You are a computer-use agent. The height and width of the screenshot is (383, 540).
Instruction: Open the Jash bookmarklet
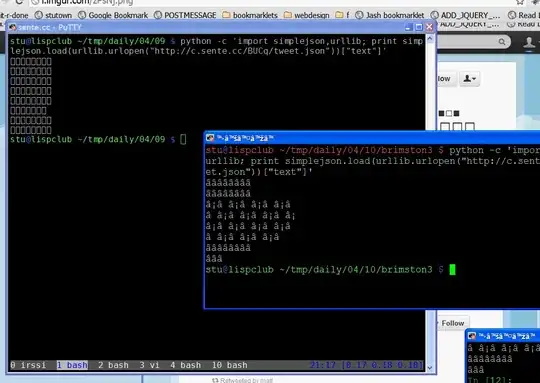390,15
